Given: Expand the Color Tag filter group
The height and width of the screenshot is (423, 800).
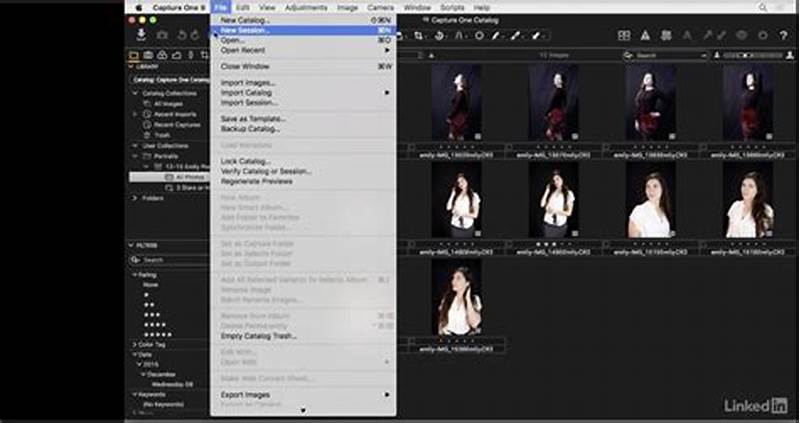Looking at the screenshot, I should click(134, 344).
